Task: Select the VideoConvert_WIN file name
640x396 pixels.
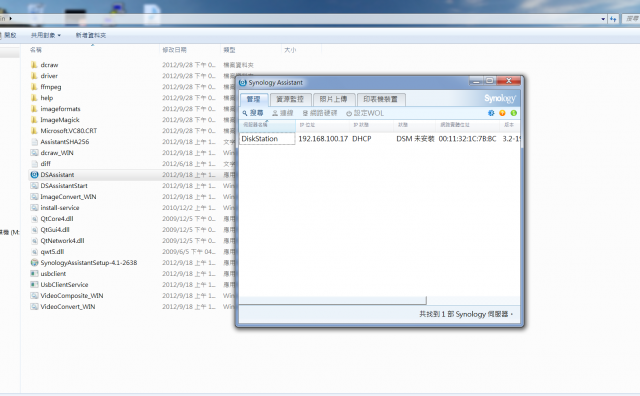Action: [68, 307]
